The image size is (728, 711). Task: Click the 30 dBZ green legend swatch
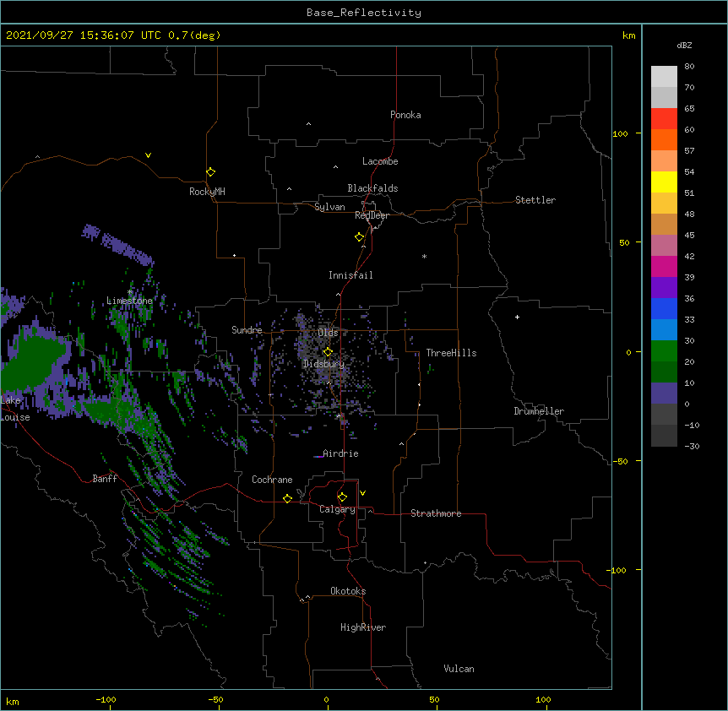point(664,350)
